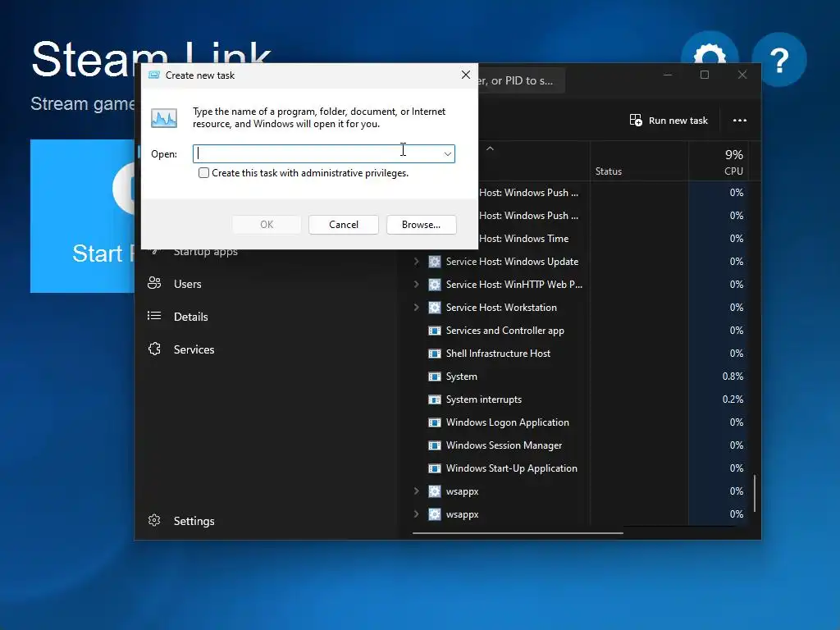Click the Services puzzle-piece icon
840x630 pixels.
154,349
